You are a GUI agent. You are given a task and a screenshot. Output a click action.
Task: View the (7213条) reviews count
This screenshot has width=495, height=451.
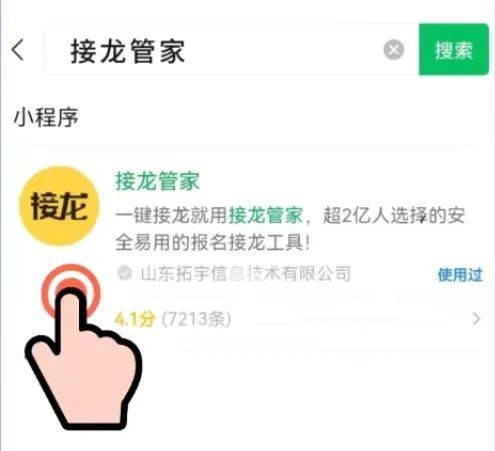pos(196,319)
